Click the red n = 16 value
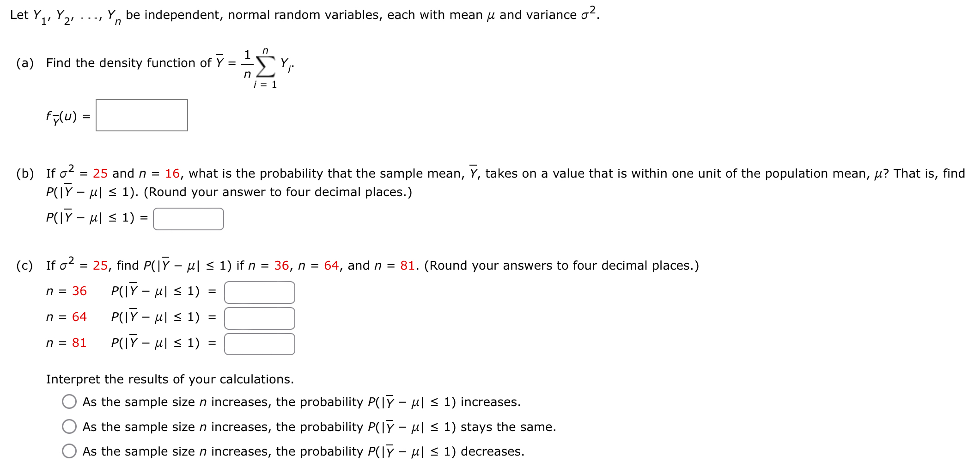 pyautogui.click(x=173, y=173)
